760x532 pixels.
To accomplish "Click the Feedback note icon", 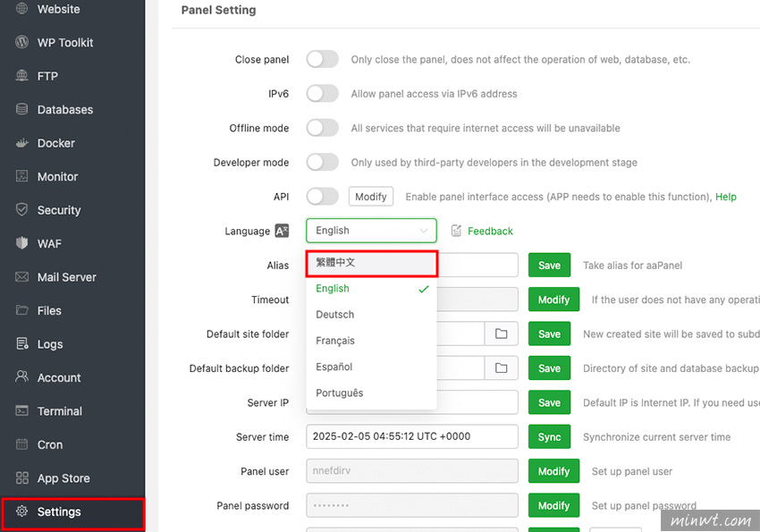I will pos(456,231).
